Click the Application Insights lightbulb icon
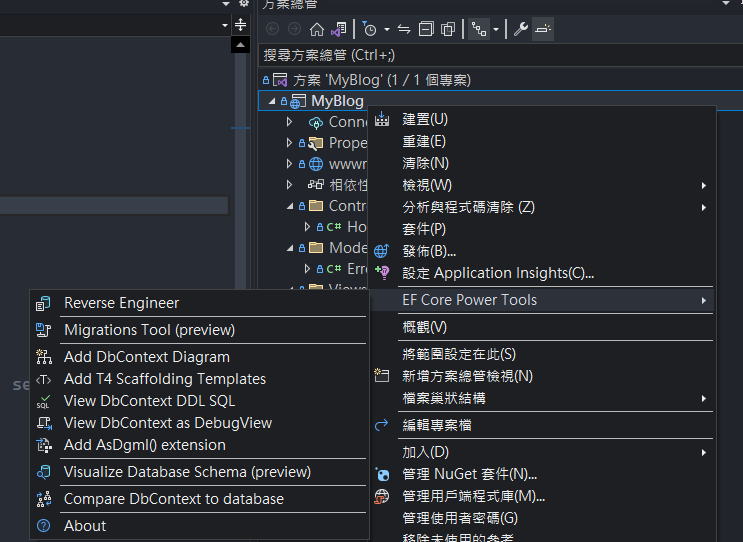 (382, 272)
